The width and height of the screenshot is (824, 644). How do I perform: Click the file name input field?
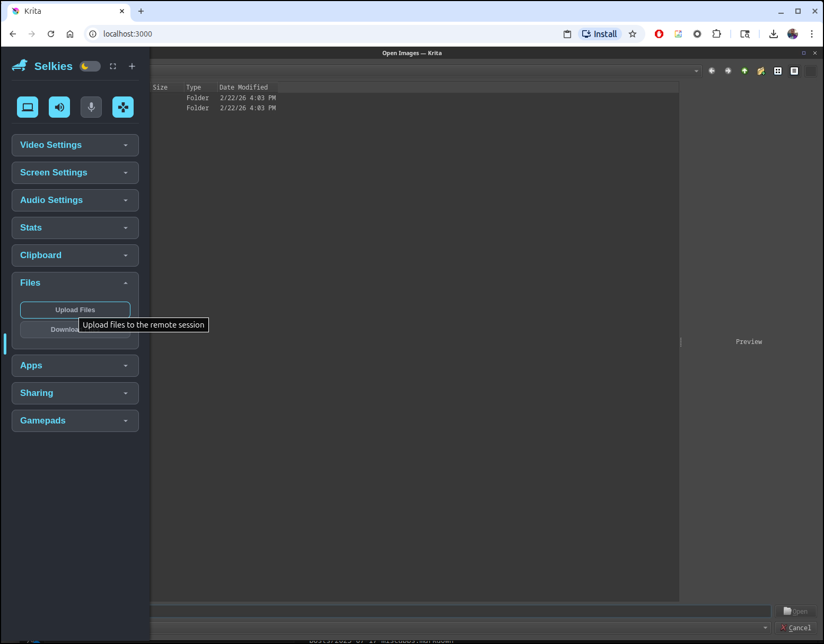pos(459,612)
